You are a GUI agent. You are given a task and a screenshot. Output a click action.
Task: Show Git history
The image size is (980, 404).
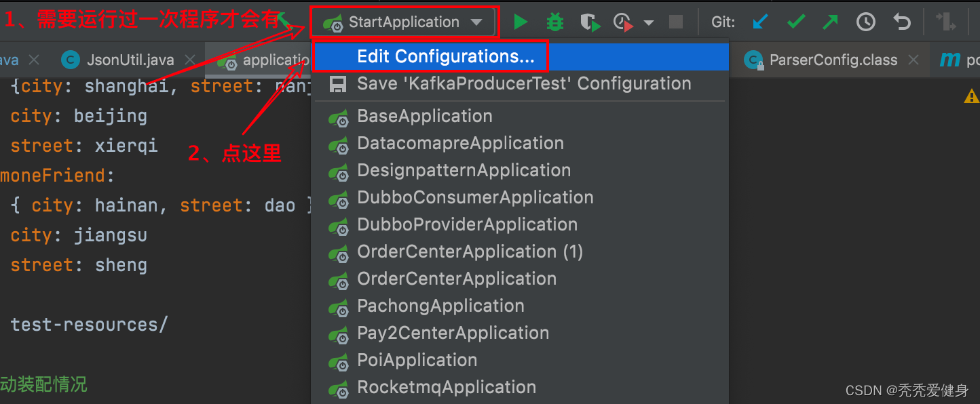point(865,22)
